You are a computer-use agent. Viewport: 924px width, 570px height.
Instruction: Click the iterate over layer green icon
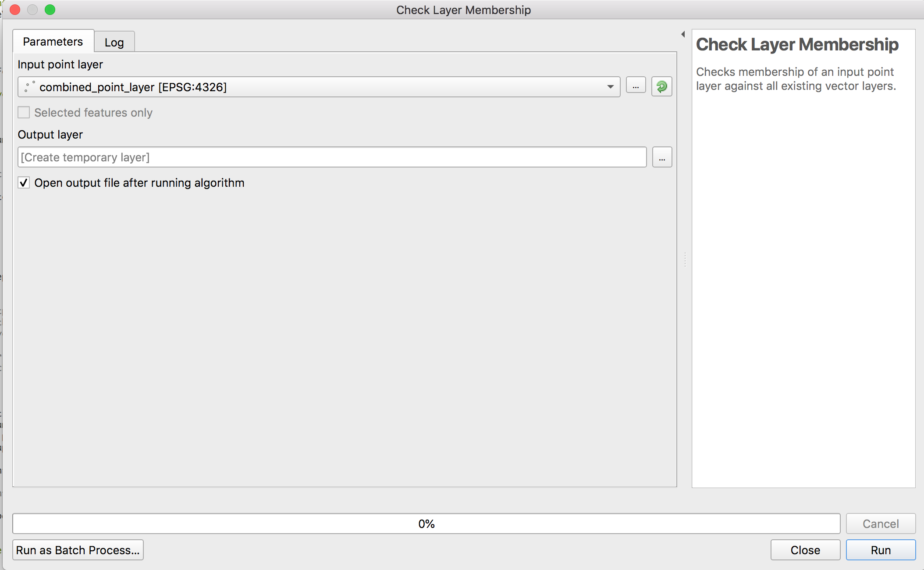pyautogui.click(x=661, y=86)
